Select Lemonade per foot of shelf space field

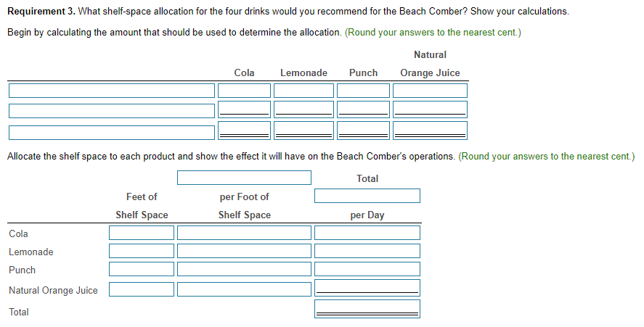point(245,251)
